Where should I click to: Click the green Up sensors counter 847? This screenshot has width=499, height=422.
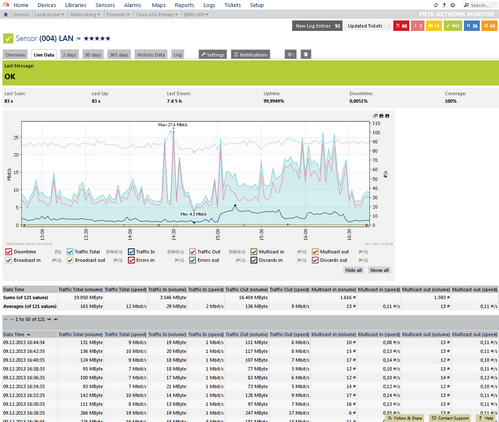click(x=453, y=26)
